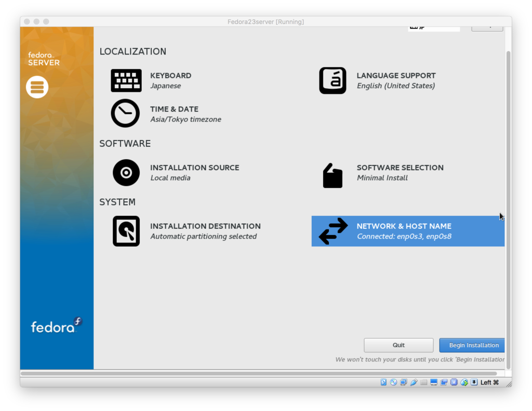
Task: Click the 'Left ⌘' host key label
Action: point(489,382)
